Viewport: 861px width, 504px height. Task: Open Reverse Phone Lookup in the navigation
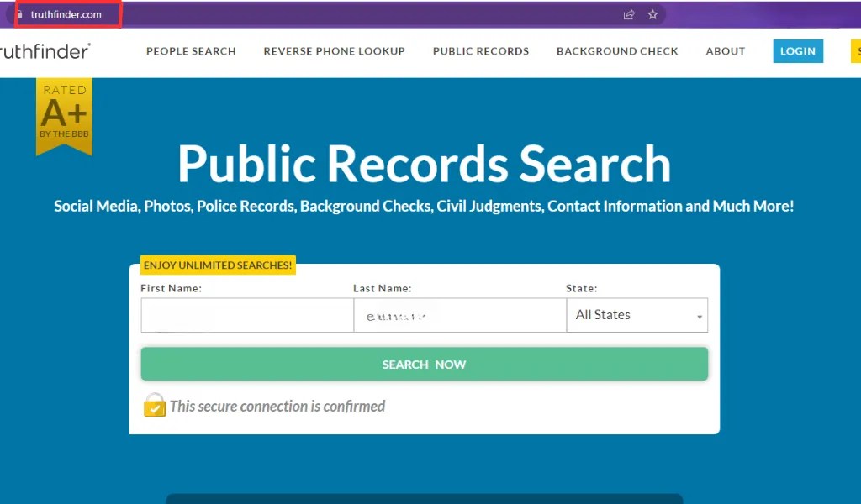[x=335, y=51]
